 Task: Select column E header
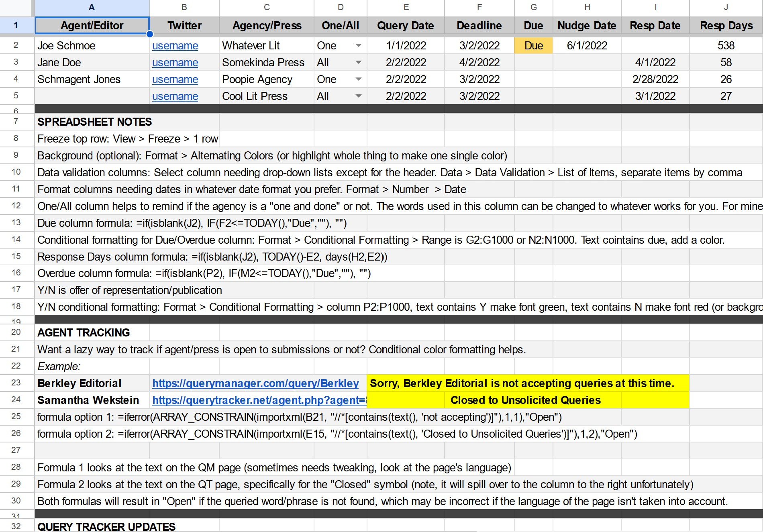[406, 7]
